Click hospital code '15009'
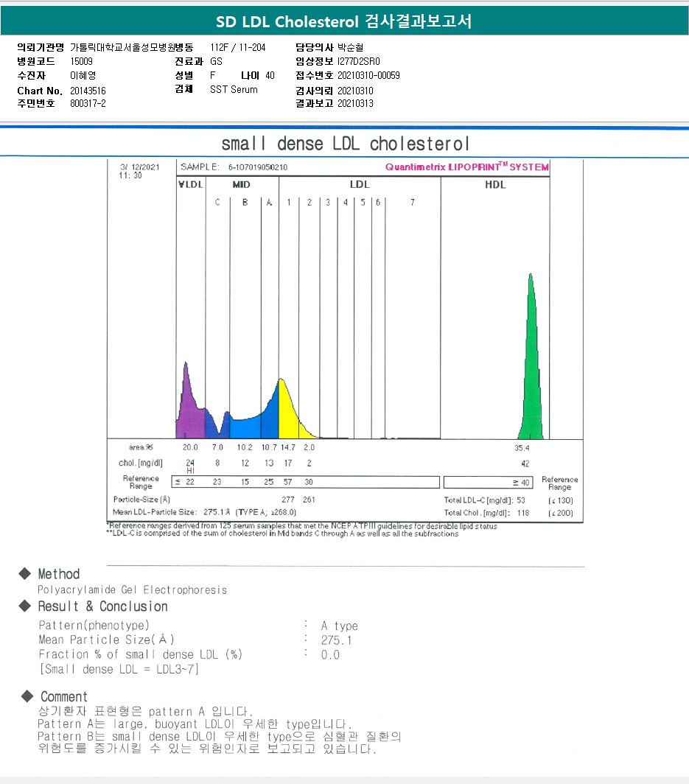689x784 pixels. (82, 61)
